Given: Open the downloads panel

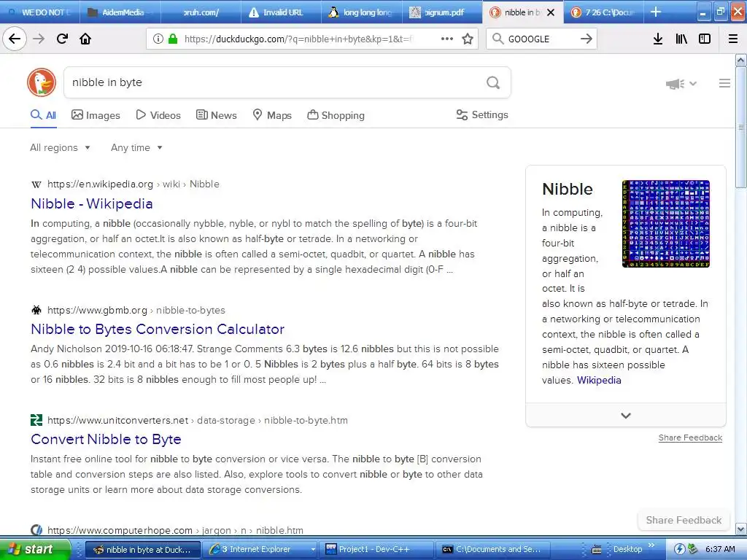Looking at the screenshot, I should (x=658, y=39).
